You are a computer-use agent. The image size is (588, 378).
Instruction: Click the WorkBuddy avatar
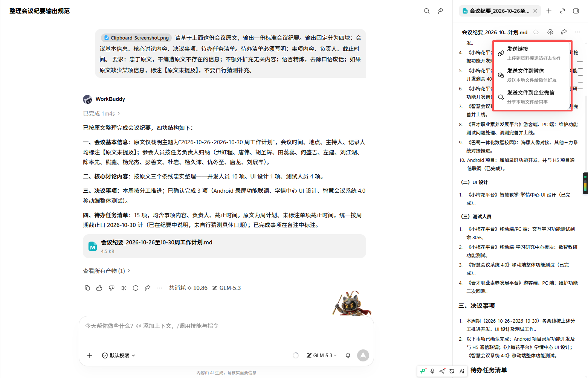tap(87, 99)
